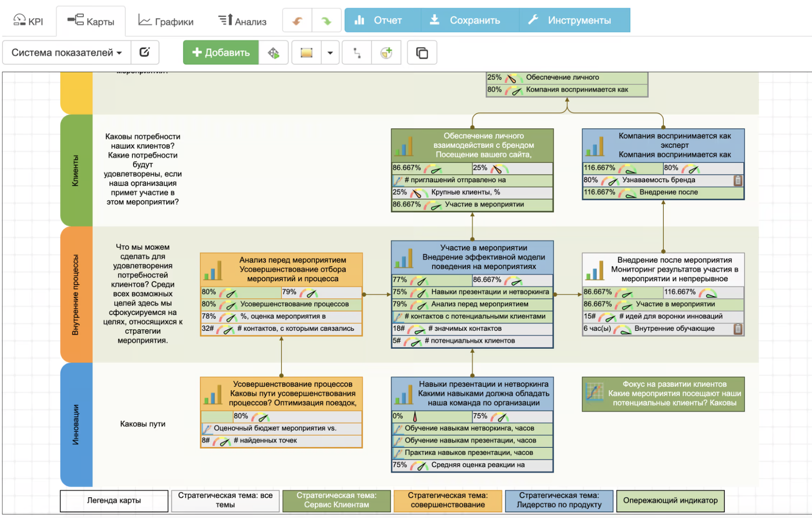This screenshot has width=812, height=518.
Task: Expand the shape dropdown arrow
Action: (x=330, y=52)
